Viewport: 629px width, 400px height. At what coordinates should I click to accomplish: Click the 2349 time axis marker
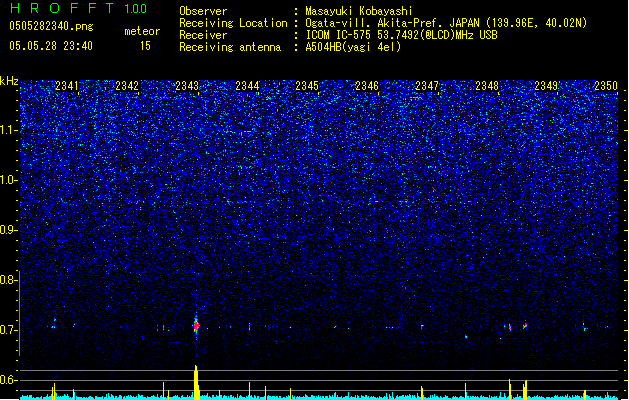point(546,86)
